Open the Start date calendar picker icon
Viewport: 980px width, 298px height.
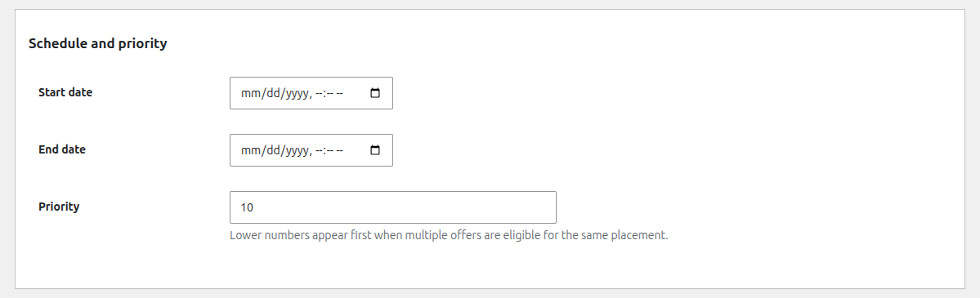(375, 93)
